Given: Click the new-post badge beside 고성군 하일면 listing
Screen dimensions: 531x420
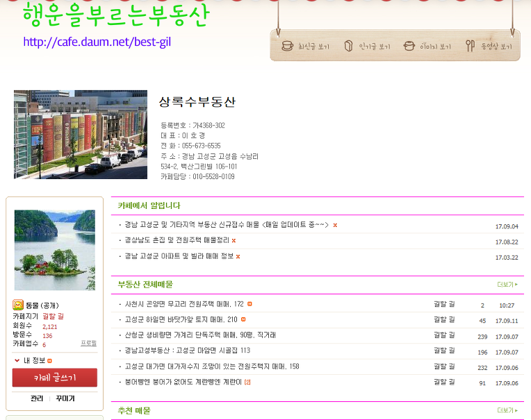Looking at the screenshot, I should (243, 319).
